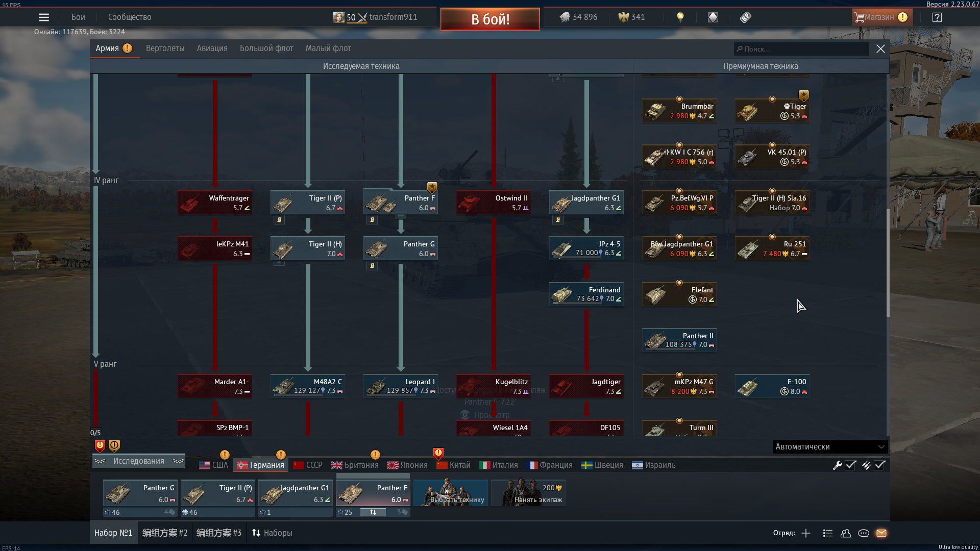980x551 pixels.
Task: Open the warbonds diamond icon
Action: (x=713, y=17)
